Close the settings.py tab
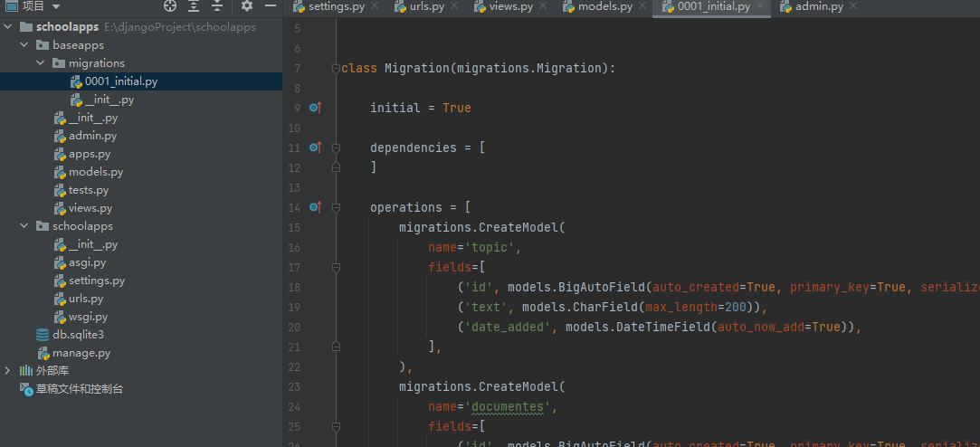 (x=375, y=6)
